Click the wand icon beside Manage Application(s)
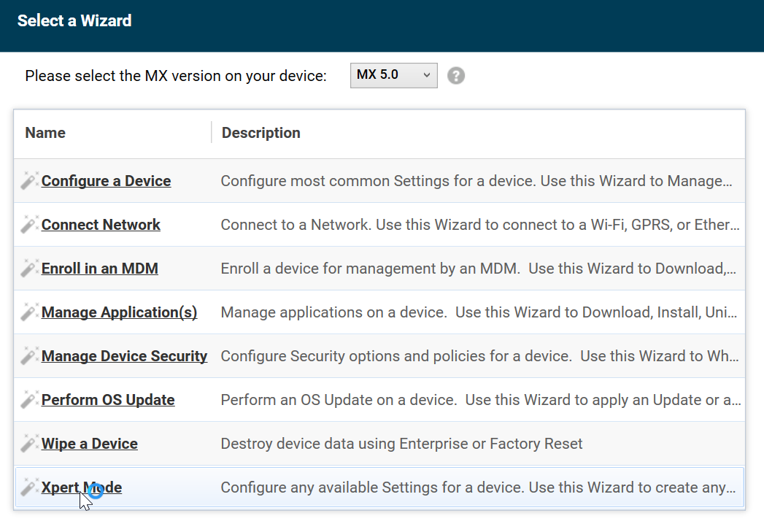This screenshot has height=532, width=764. click(x=29, y=312)
